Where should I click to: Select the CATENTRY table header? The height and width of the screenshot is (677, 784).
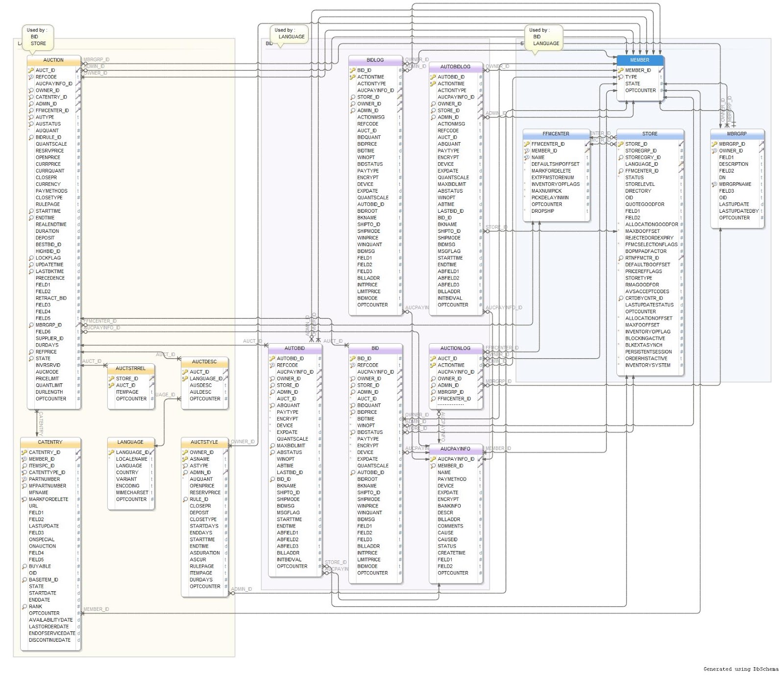50,442
